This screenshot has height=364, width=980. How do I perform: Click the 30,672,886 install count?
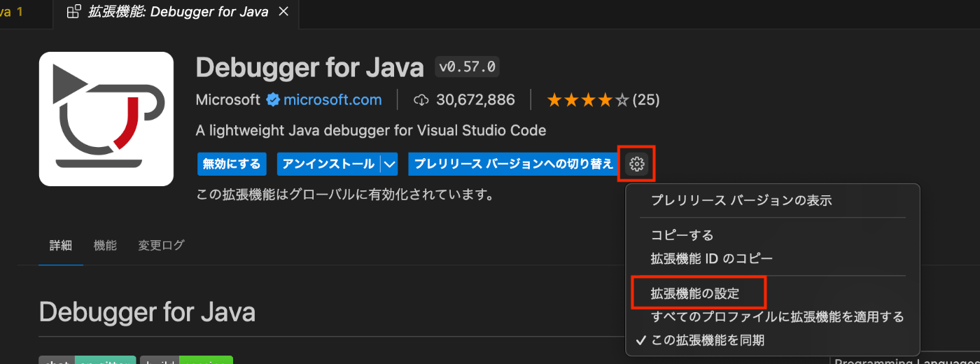[x=475, y=100]
